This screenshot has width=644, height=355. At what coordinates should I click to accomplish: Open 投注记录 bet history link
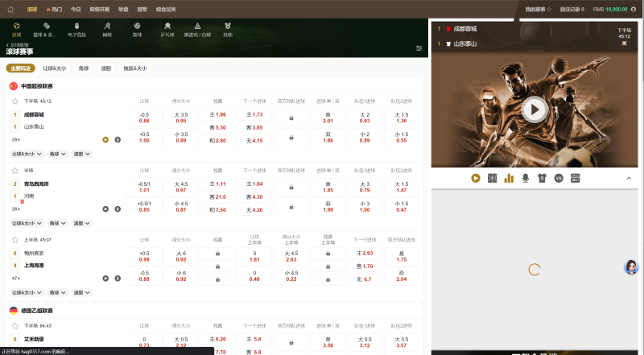[x=571, y=10]
